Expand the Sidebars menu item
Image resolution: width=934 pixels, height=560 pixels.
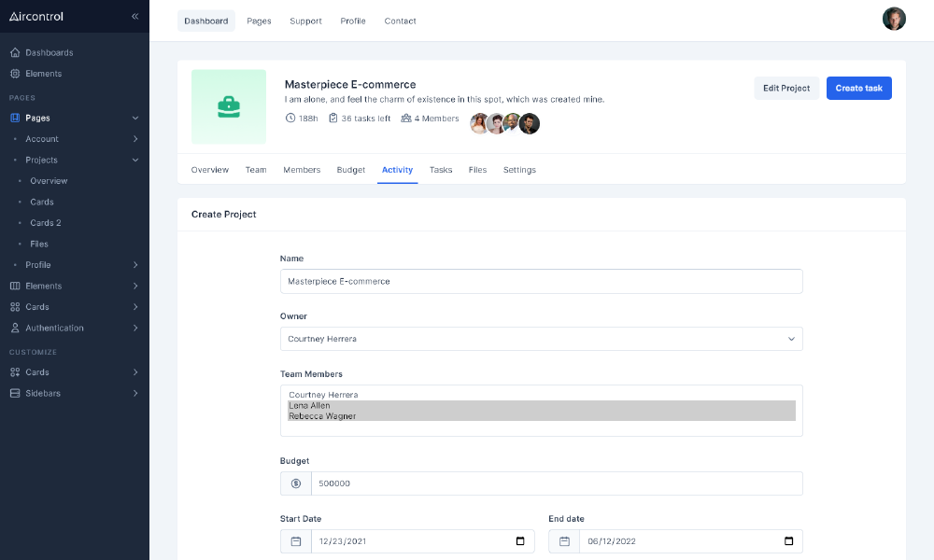pyautogui.click(x=75, y=393)
